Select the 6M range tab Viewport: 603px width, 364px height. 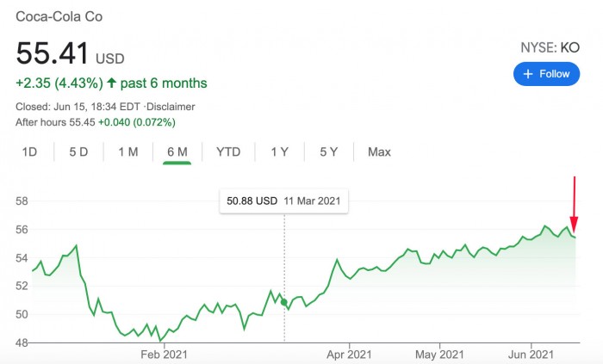pos(177,152)
